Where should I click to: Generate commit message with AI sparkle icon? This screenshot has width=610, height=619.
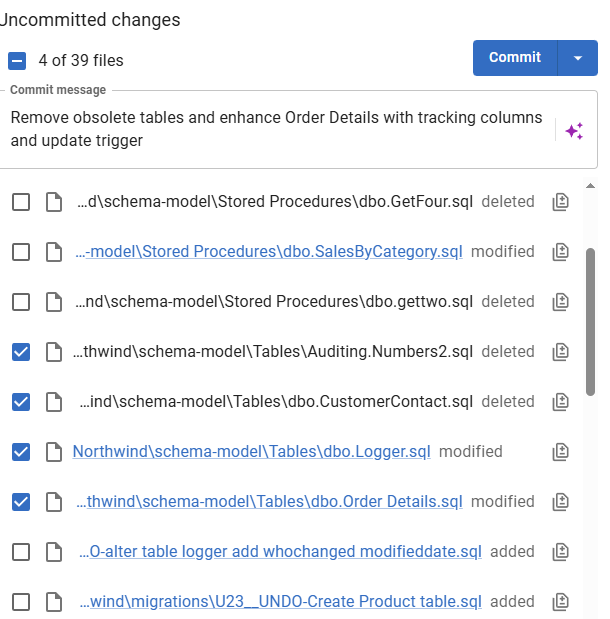pyautogui.click(x=574, y=131)
